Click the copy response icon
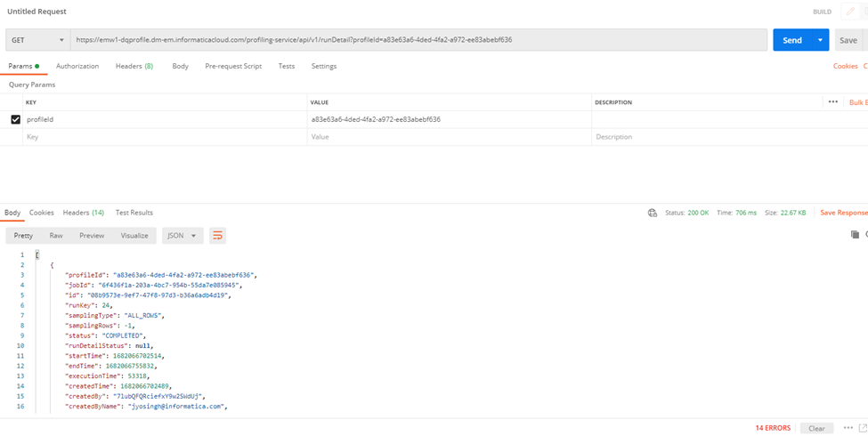868x436 pixels. point(855,235)
